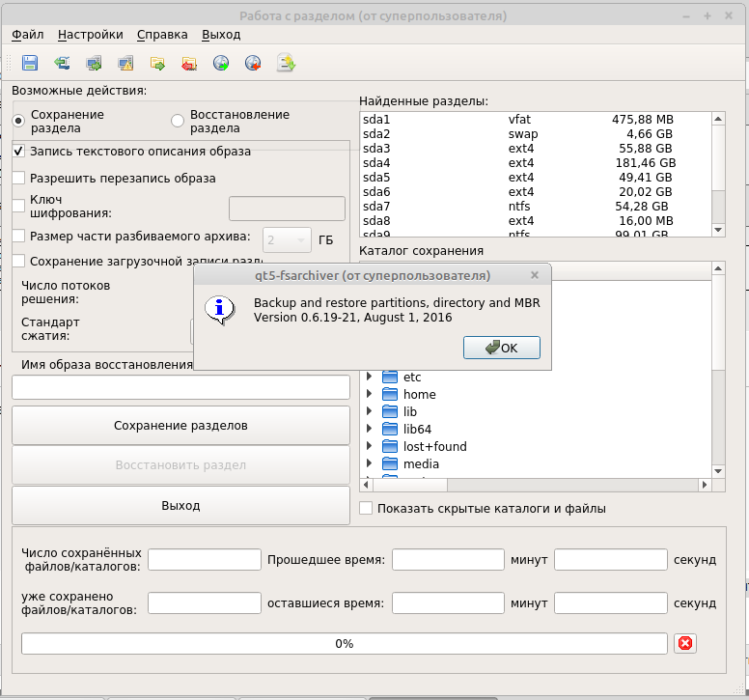The width and height of the screenshot is (749, 700).
Task: Select partition sda4 ext4 181,46 GB
Action: (x=535, y=163)
